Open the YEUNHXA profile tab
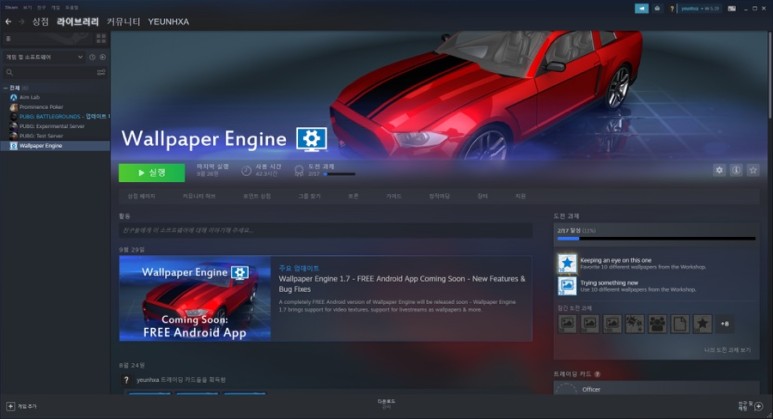 [168, 22]
